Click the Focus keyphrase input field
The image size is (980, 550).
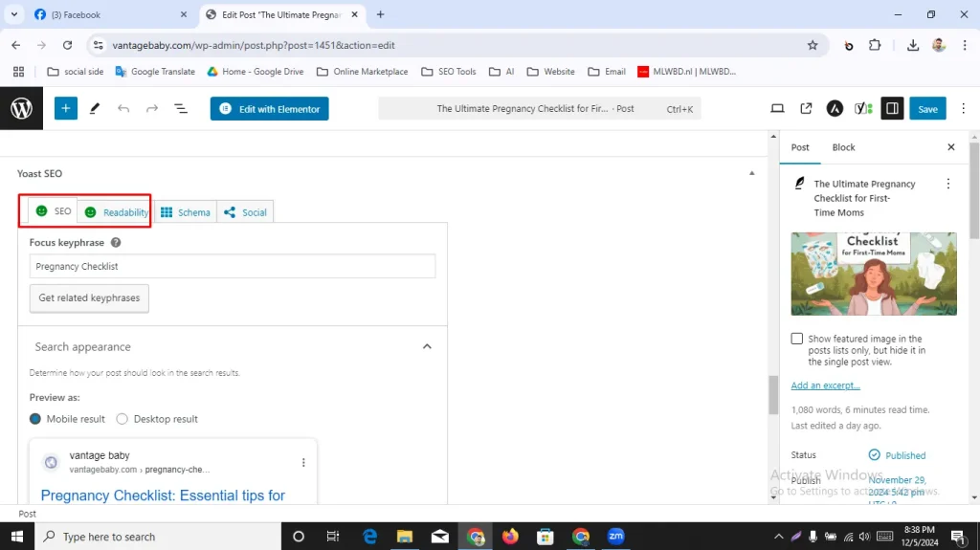(233, 266)
